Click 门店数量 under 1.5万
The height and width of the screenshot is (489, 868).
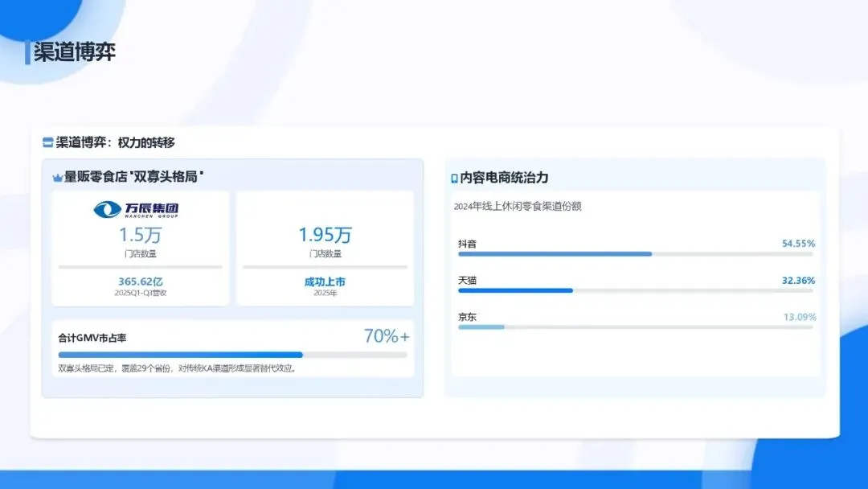point(140,253)
